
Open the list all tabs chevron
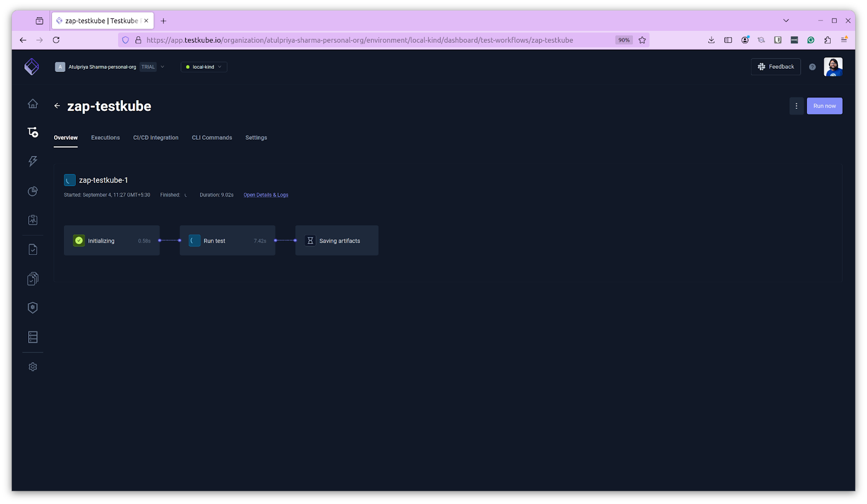[x=786, y=21]
